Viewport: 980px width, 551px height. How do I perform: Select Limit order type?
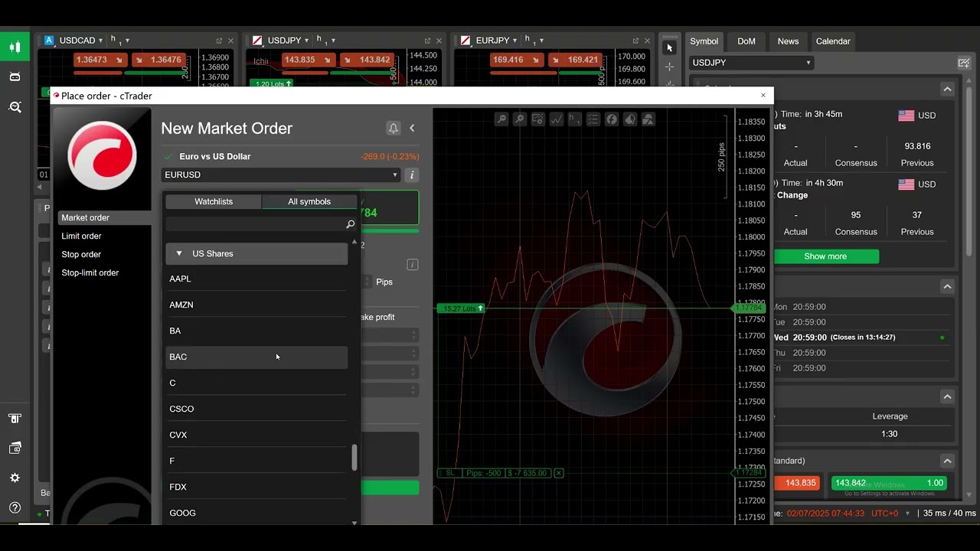(103, 236)
